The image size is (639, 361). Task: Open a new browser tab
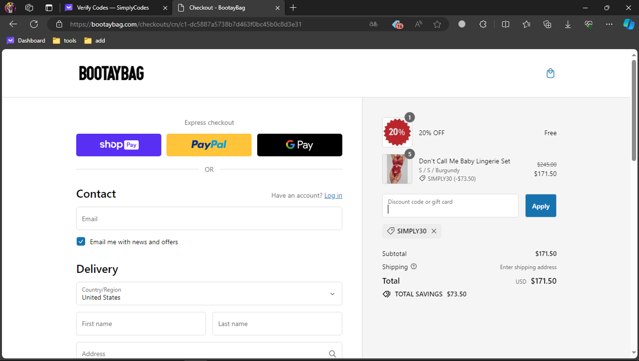(x=293, y=7)
